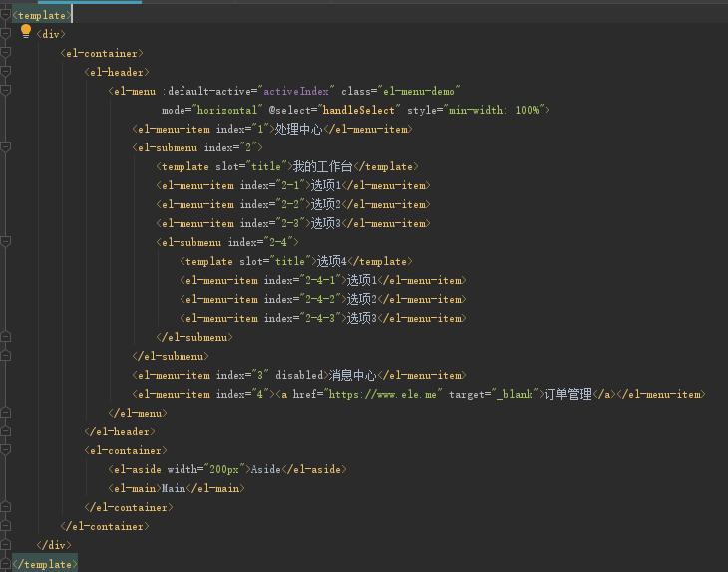Viewport: 728px width, 572px height.
Task: Click the closing /el-main tag
Action: [x=215, y=488]
